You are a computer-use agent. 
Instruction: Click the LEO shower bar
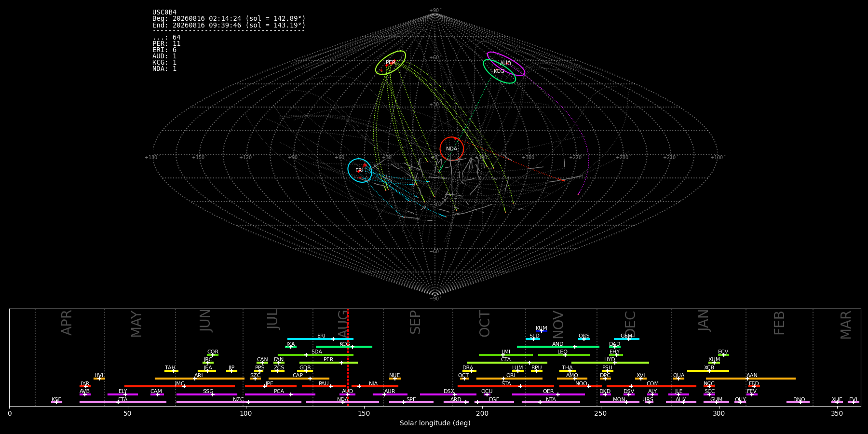tap(564, 355)
